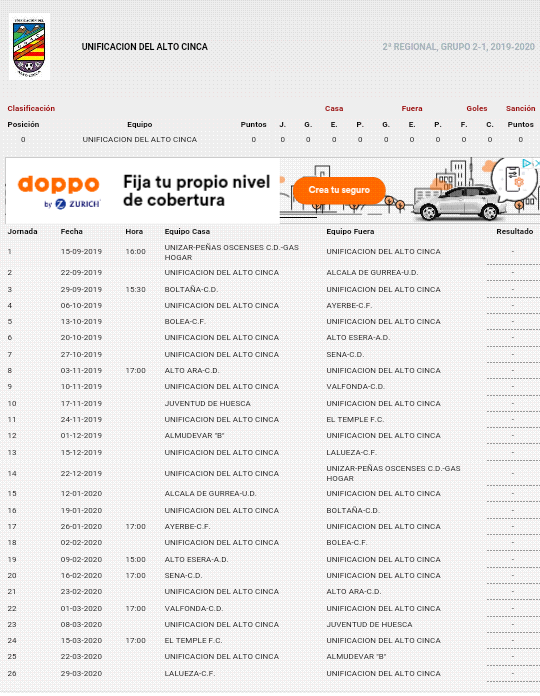Open BOLEA-C.F. away team in jornada 18
540x696 pixels.
click(x=347, y=542)
